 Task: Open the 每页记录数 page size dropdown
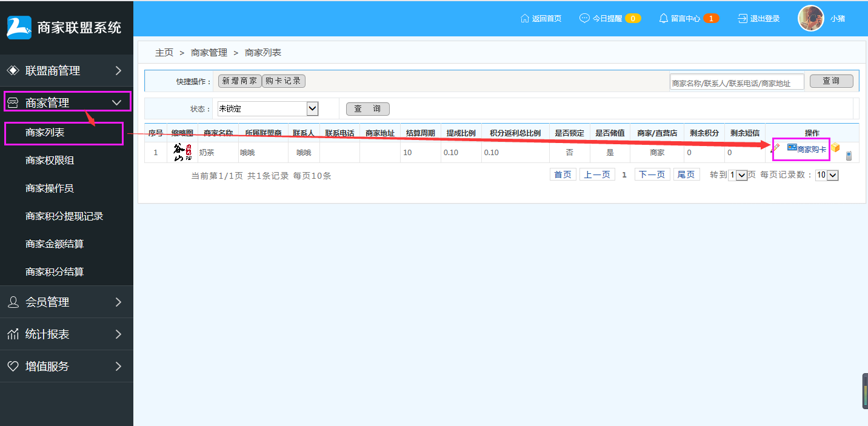[827, 175]
